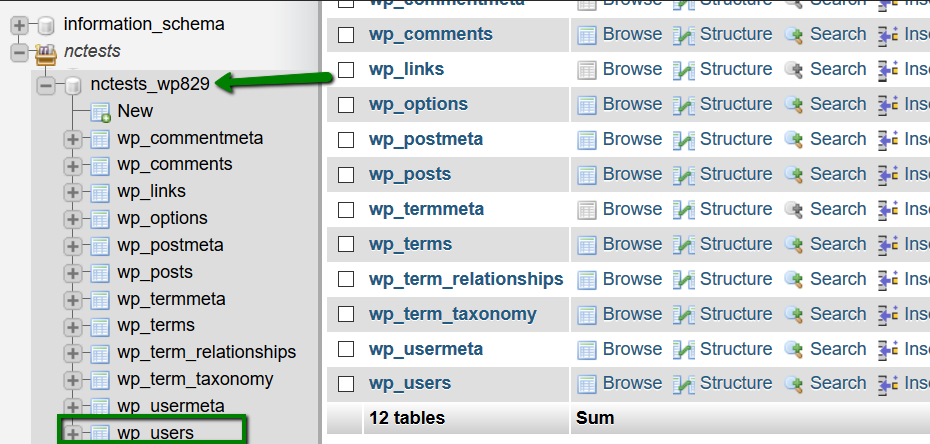The image size is (930, 444).
Task: Click the nctests database group in the tree
Action: point(92,52)
